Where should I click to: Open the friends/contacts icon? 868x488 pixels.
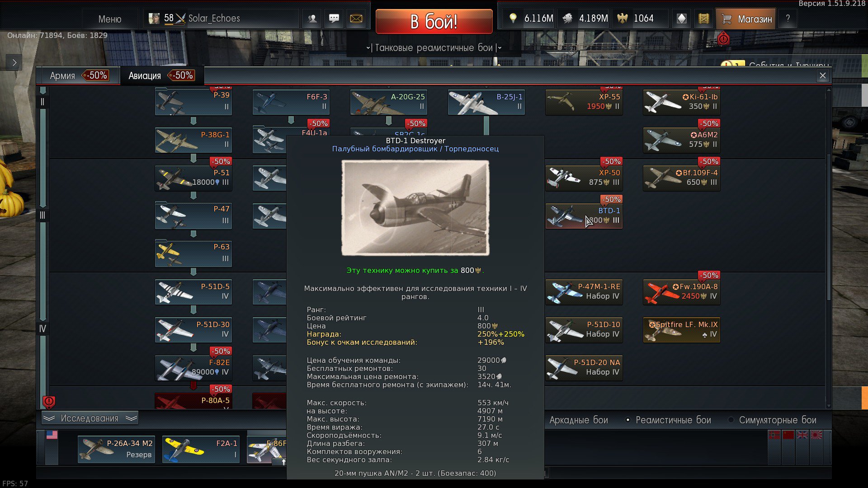pyautogui.click(x=312, y=19)
